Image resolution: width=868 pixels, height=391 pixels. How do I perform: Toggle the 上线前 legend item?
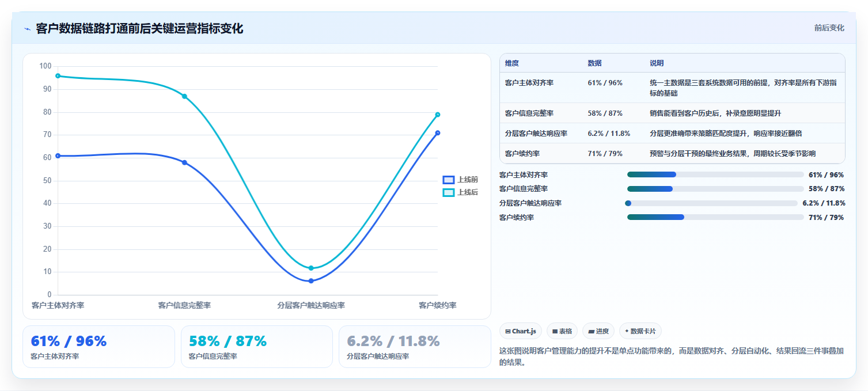pyautogui.click(x=460, y=180)
